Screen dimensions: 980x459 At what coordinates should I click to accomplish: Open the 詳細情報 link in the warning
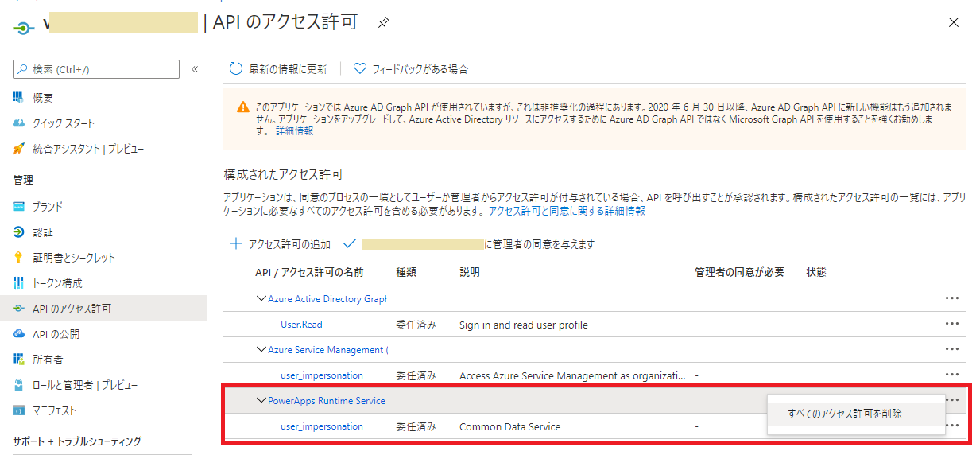click(x=294, y=130)
